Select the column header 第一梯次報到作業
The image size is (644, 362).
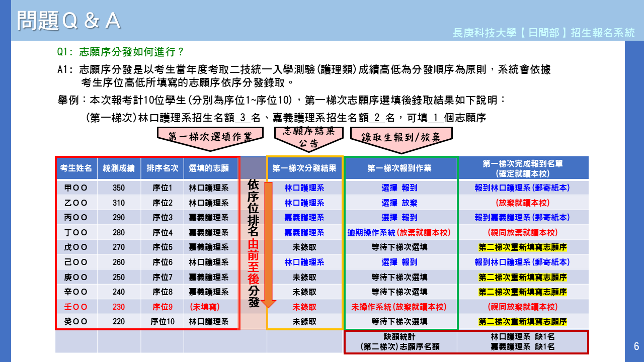tap(399, 168)
